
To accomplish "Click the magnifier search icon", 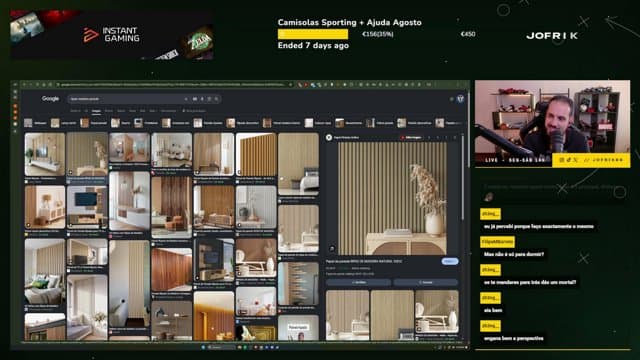I will (217, 99).
